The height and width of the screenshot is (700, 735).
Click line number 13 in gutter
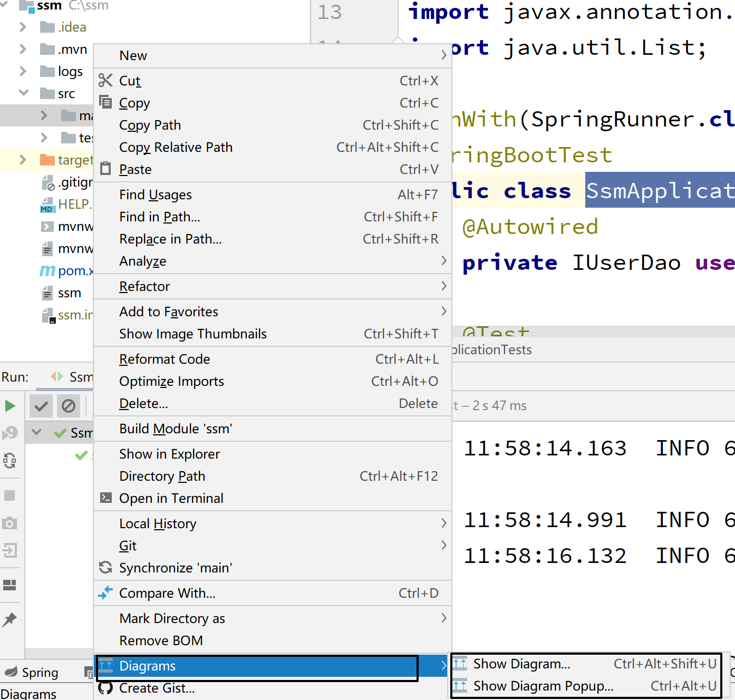coord(330,12)
